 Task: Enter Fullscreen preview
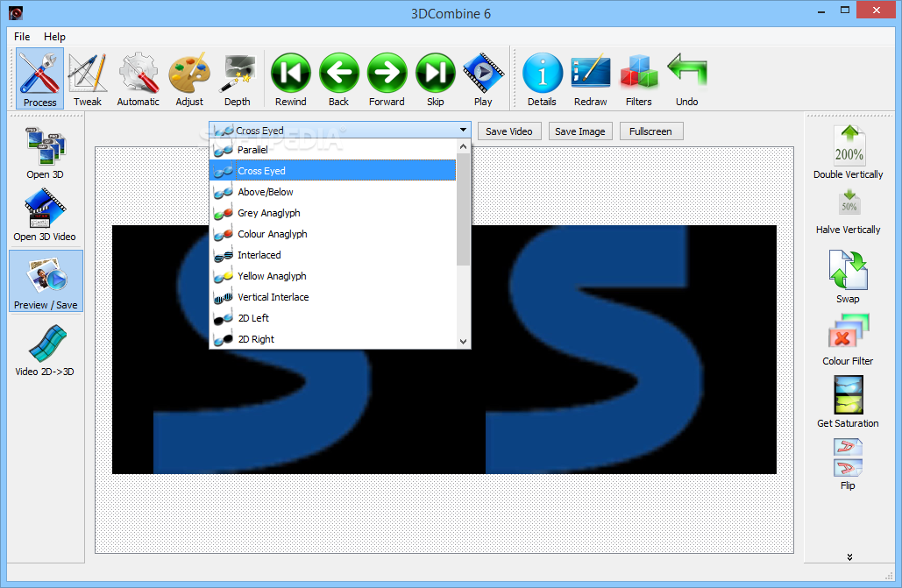point(650,131)
